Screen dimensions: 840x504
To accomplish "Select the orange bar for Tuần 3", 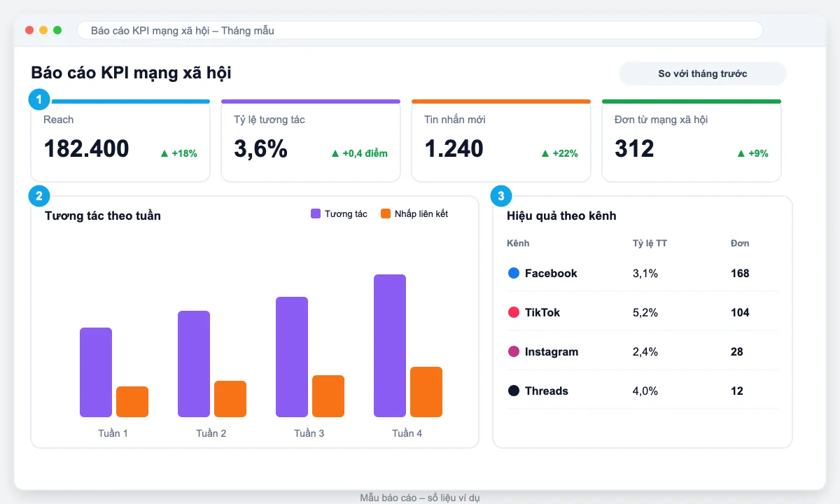I will pyautogui.click(x=328, y=396).
